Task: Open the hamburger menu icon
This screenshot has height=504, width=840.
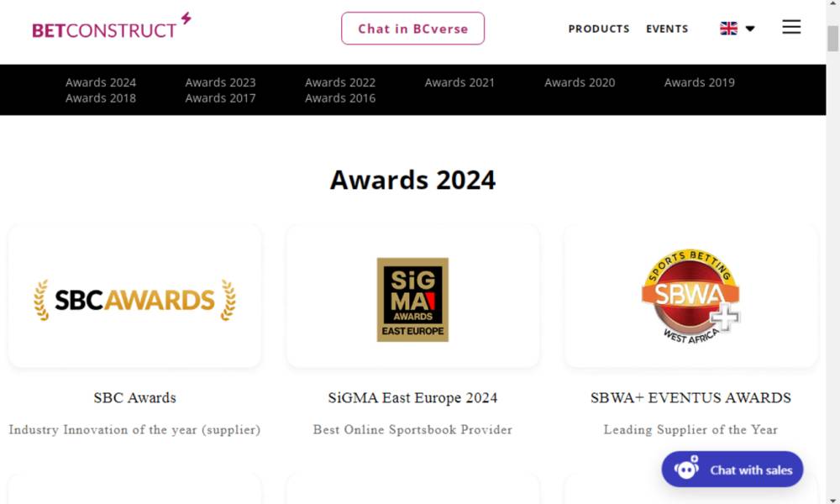Action: coord(790,28)
